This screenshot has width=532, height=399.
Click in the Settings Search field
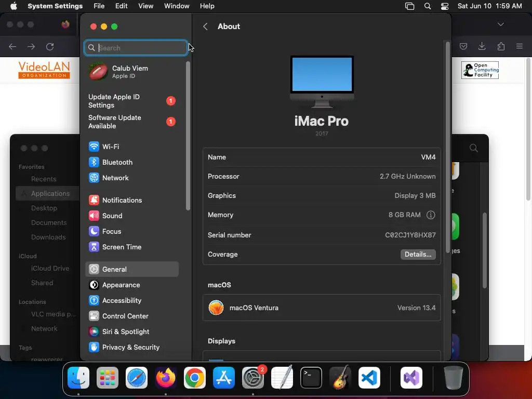(x=136, y=48)
